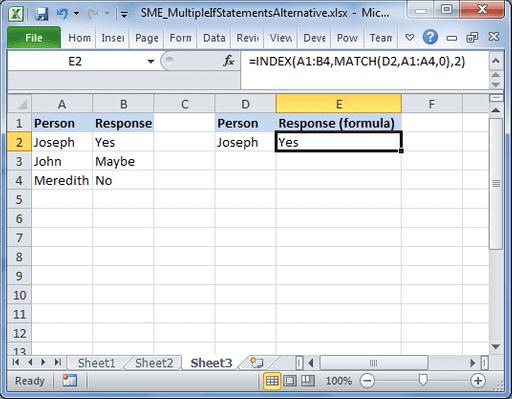Click the Redo arrow icon
The width and height of the screenshot is (512, 399).
(x=92, y=13)
